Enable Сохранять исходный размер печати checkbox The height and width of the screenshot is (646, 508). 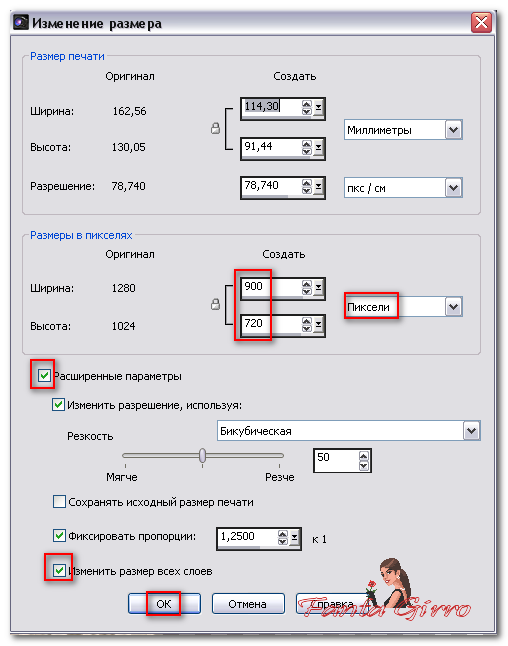pyautogui.click(x=59, y=501)
